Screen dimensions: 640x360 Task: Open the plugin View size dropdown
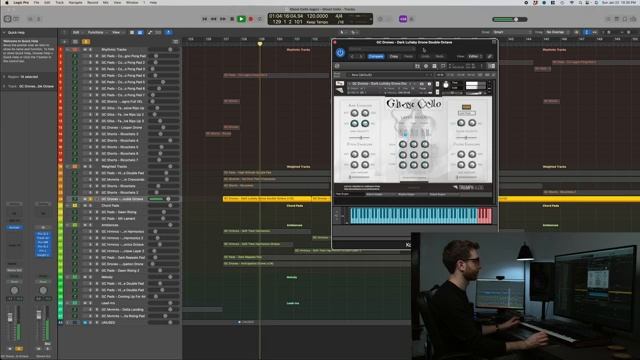475,56
